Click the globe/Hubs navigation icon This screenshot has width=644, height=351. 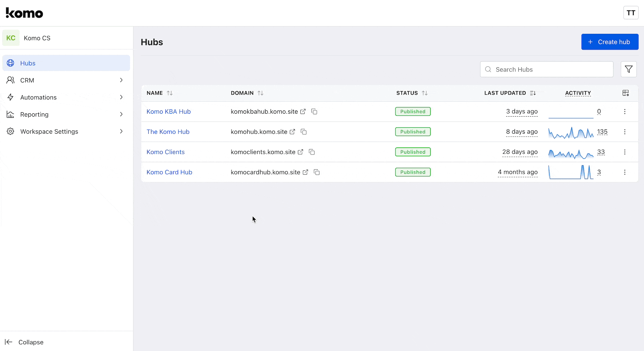tap(11, 63)
